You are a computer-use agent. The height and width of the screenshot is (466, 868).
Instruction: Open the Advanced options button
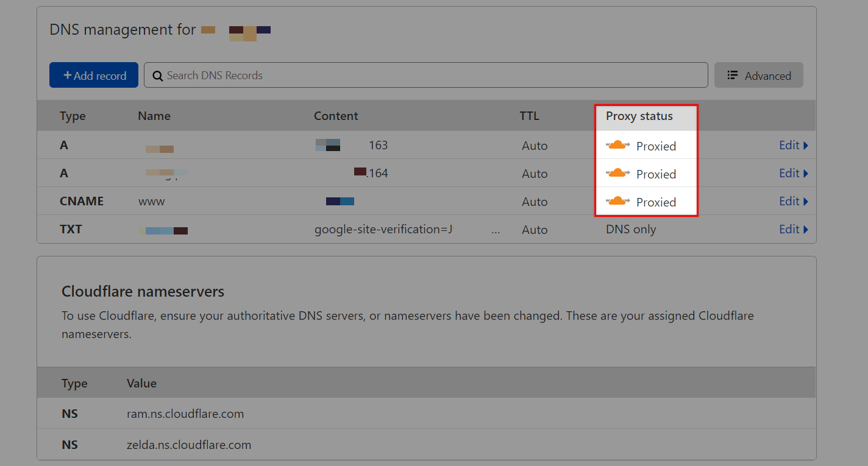click(759, 75)
